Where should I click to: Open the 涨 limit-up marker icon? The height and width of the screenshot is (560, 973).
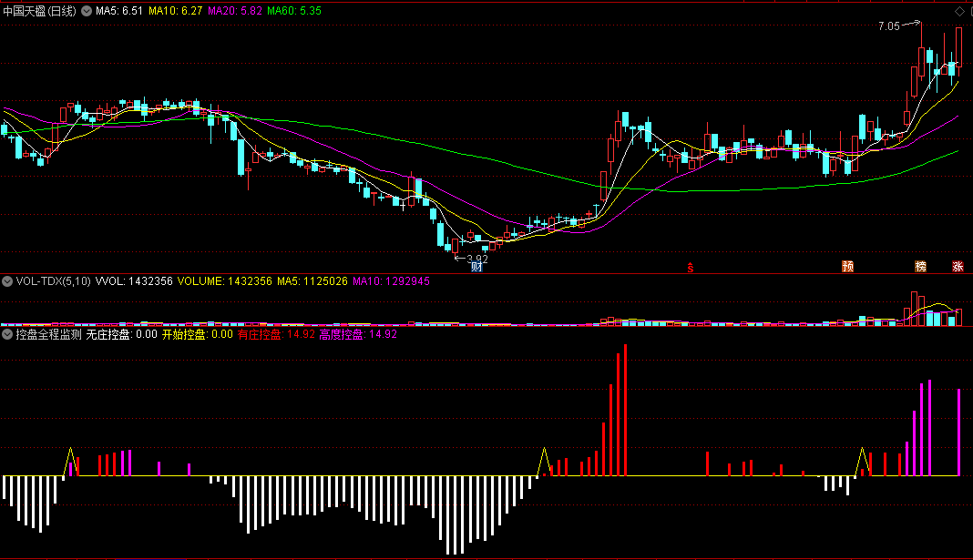click(958, 267)
